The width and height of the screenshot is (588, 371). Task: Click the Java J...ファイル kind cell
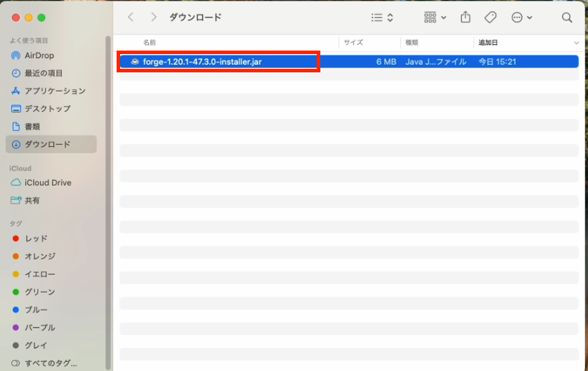click(x=436, y=62)
